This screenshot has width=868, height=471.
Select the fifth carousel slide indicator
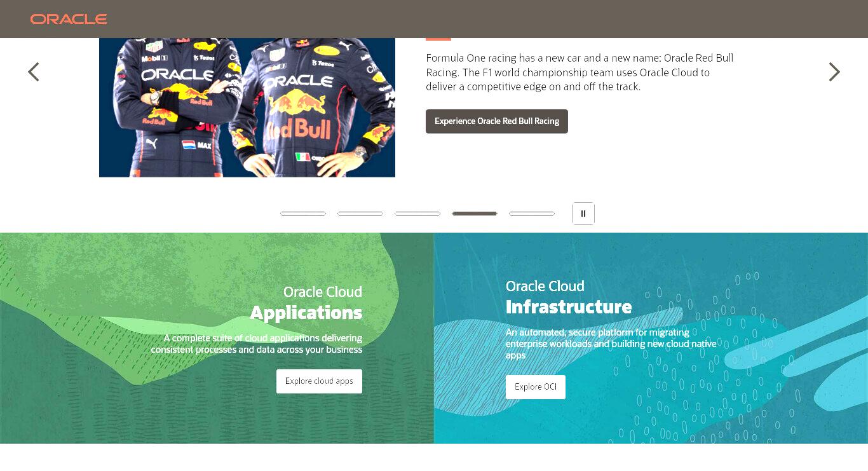532,214
